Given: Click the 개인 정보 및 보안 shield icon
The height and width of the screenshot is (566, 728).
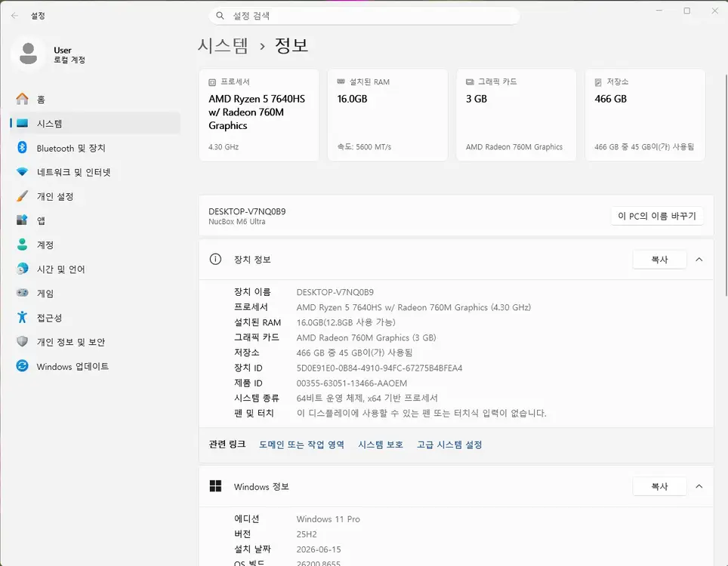Looking at the screenshot, I should tap(22, 341).
